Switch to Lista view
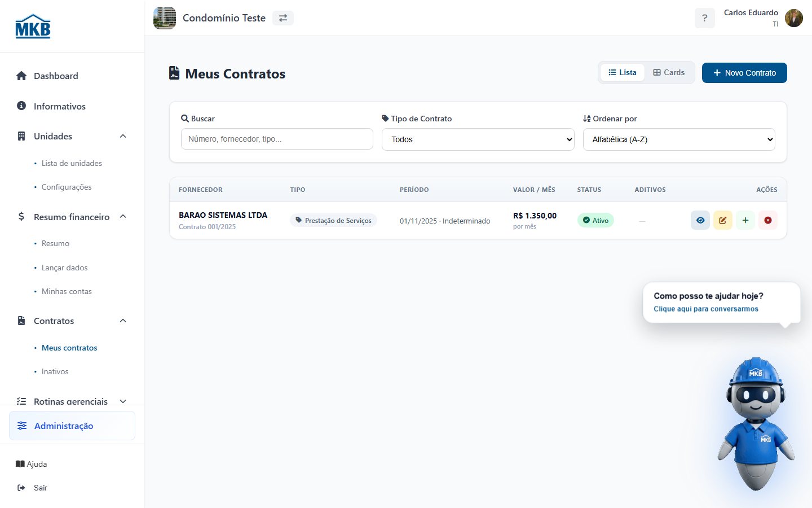The height and width of the screenshot is (508, 812). [x=623, y=72]
